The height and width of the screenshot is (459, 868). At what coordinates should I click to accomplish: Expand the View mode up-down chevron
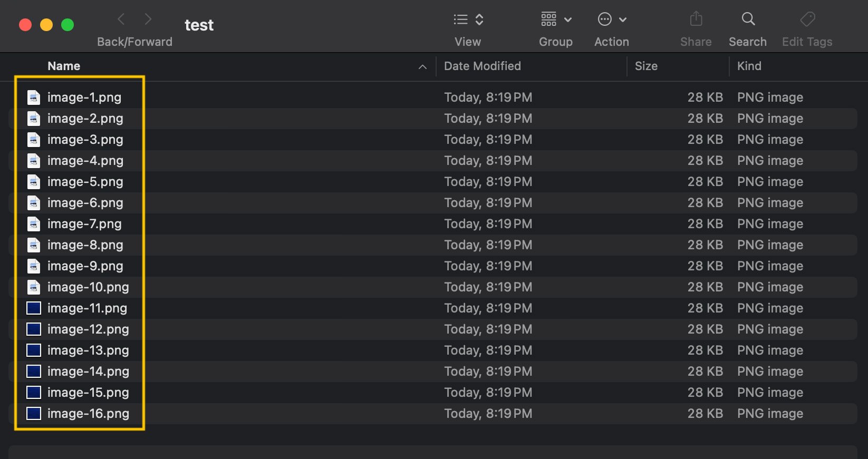click(479, 19)
